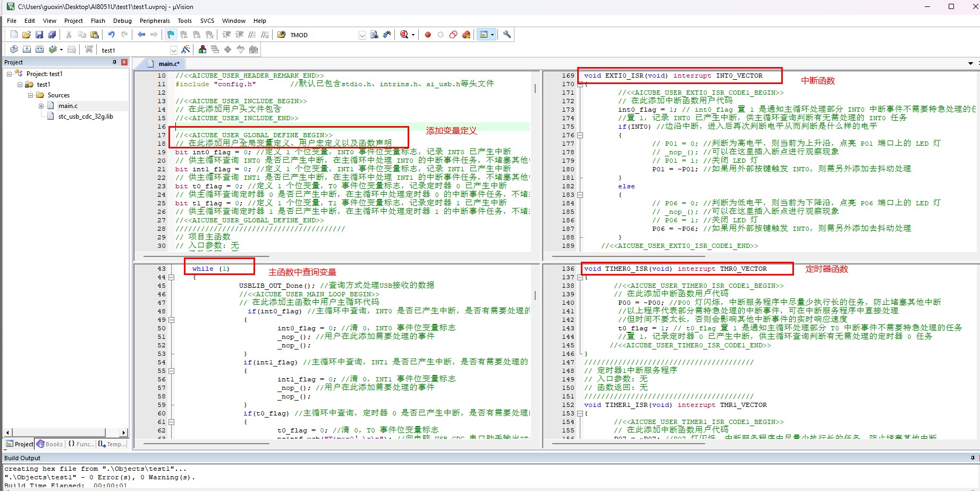
Task: Close the Project panel
Action: click(x=124, y=62)
